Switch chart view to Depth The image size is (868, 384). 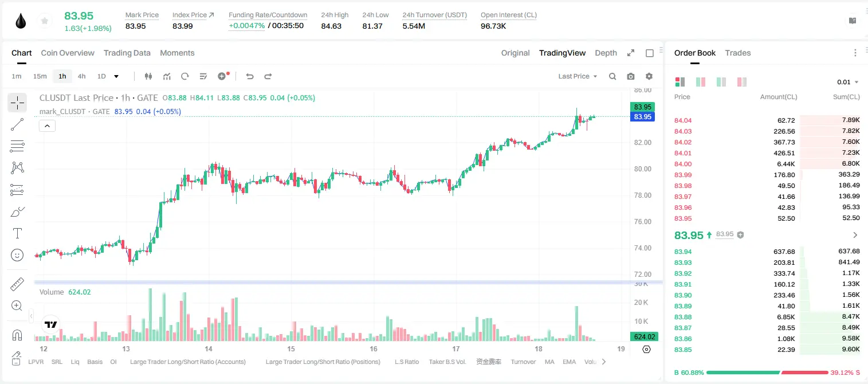tap(606, 53)
